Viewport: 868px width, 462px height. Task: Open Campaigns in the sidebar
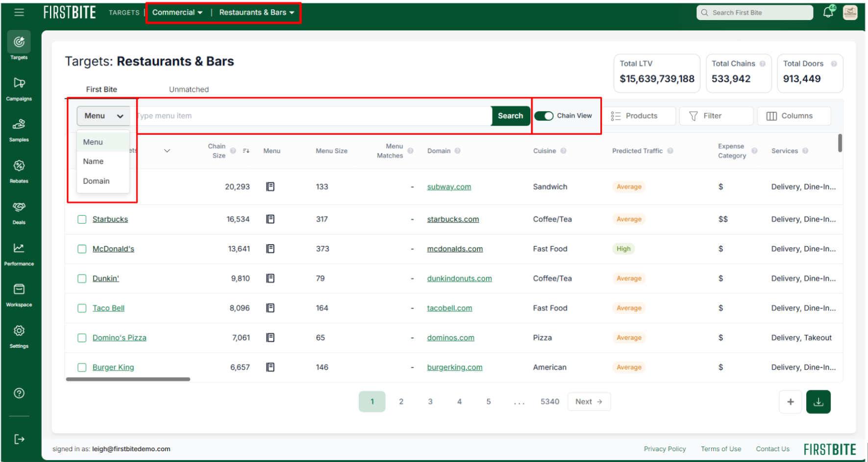19,89
